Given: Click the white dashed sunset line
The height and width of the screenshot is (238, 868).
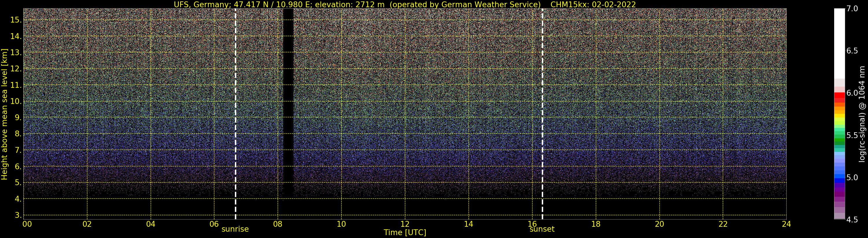Looking at the screenshot, I should tap(542, 114).
